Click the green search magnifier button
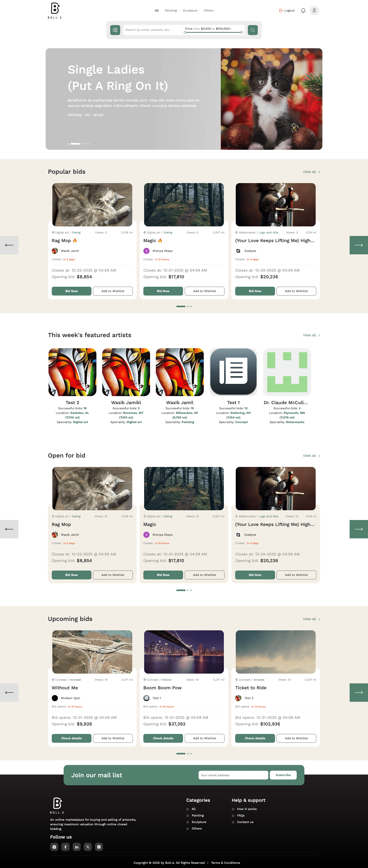This screenshot has height=868, width=368. click(x=253, y=30)
